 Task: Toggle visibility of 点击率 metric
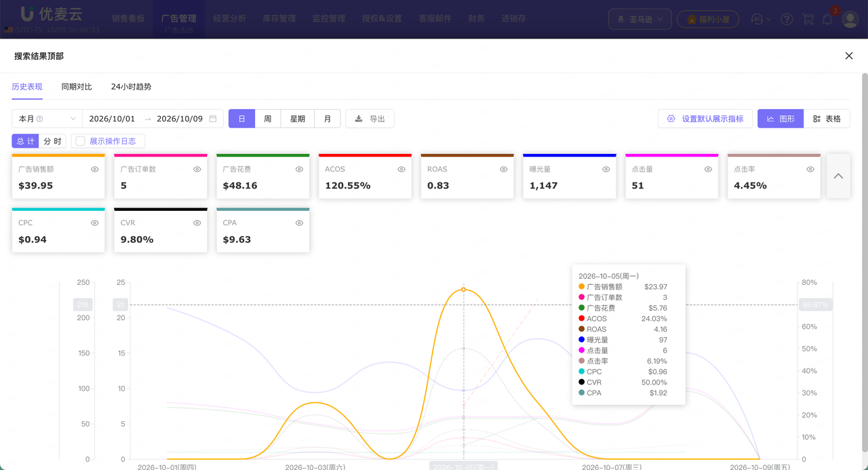coord(810,170)
